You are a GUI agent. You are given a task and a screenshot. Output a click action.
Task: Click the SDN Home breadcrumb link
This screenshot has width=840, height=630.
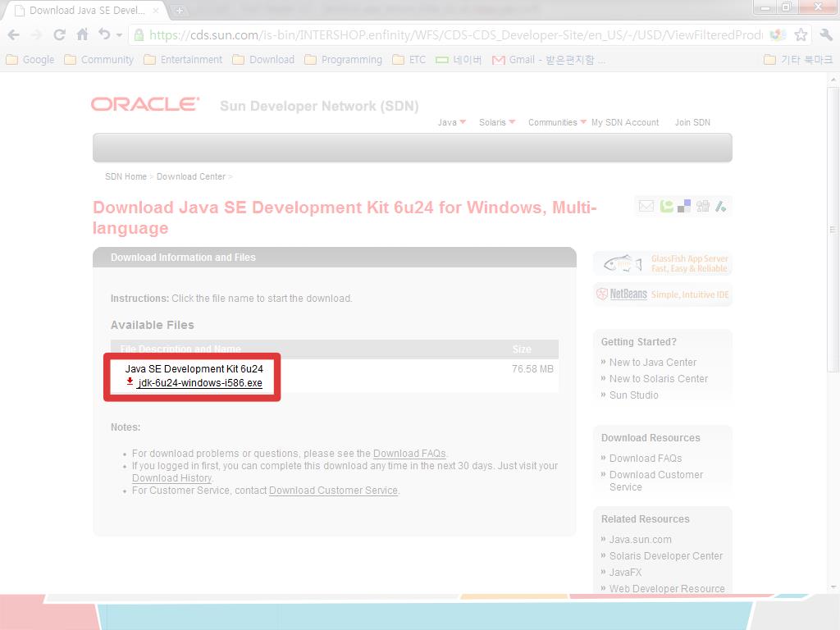coord(126,176)
